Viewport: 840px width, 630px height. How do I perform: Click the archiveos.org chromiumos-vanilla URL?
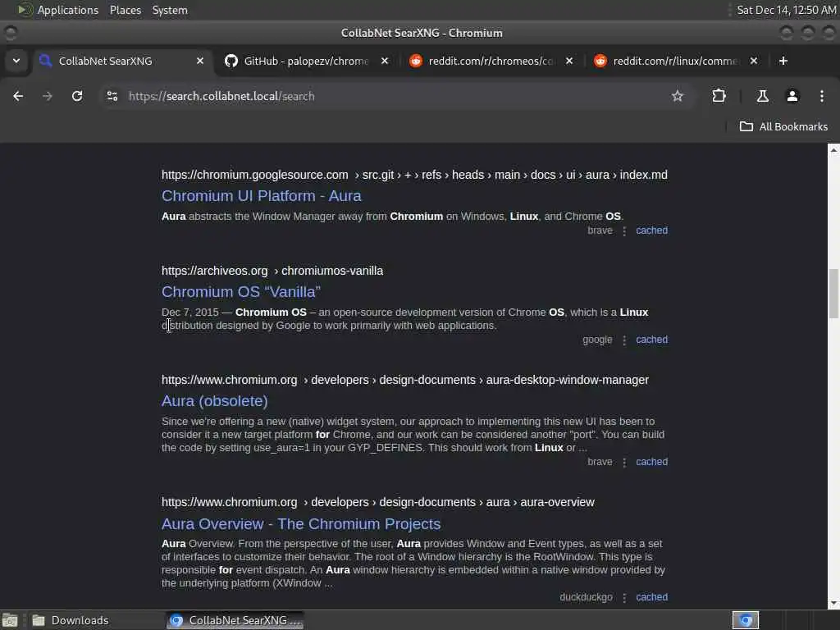[x=272, y=271]
